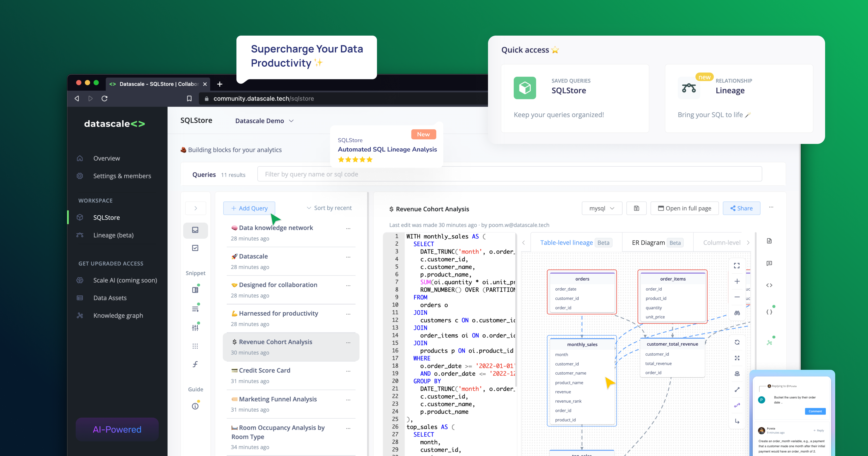Select the straight edge line icon
This screenshot has width=868, height=456.
point(737,390)
